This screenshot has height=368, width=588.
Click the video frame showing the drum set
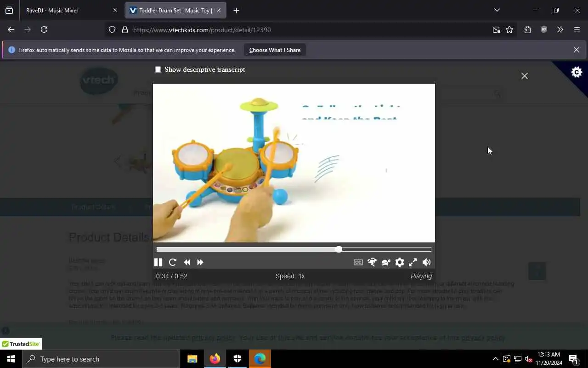point(294,163)
